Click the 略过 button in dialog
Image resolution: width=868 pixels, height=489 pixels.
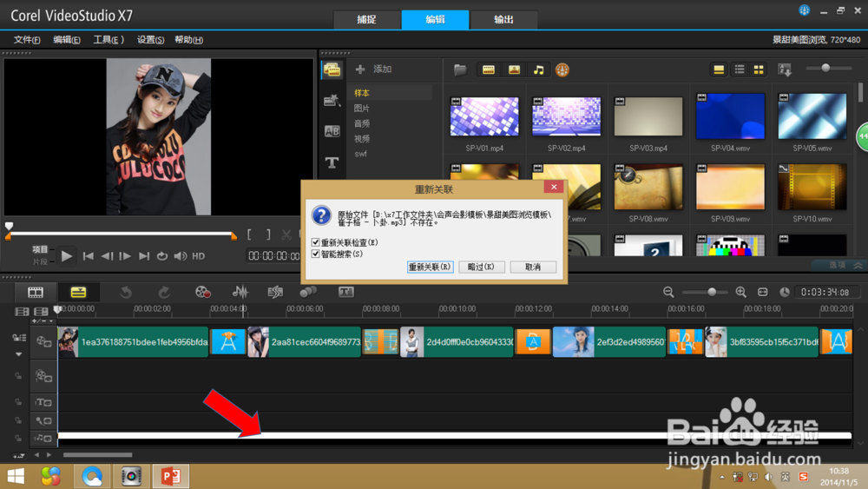(481, 267)
